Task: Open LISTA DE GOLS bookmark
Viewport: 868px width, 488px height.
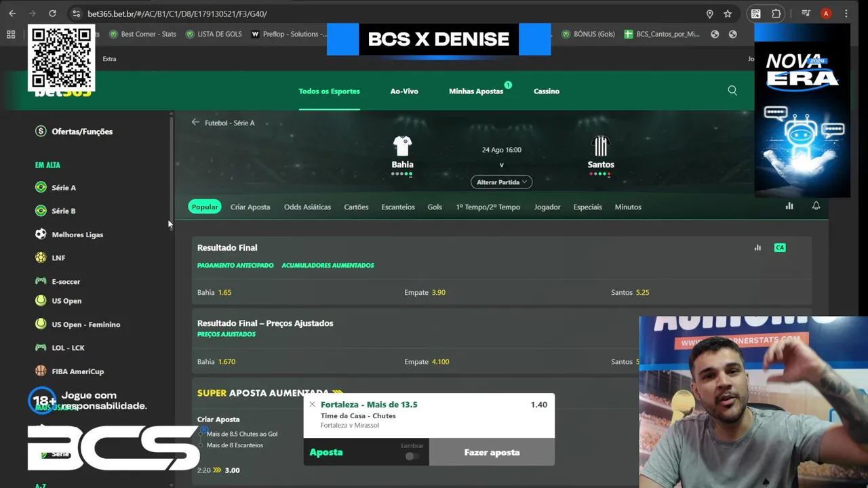Action: pos(213,34)
